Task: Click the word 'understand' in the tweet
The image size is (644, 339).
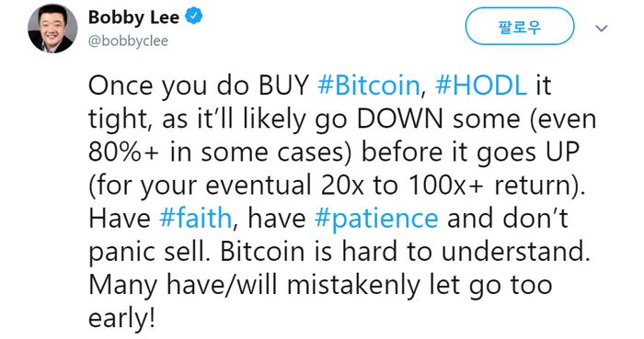Action: click(515, 252)
